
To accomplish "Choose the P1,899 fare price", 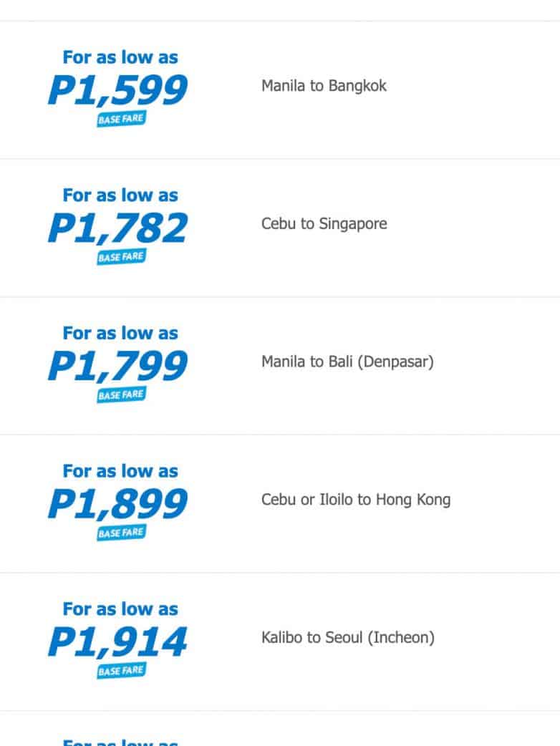I will tap(118, 504).
